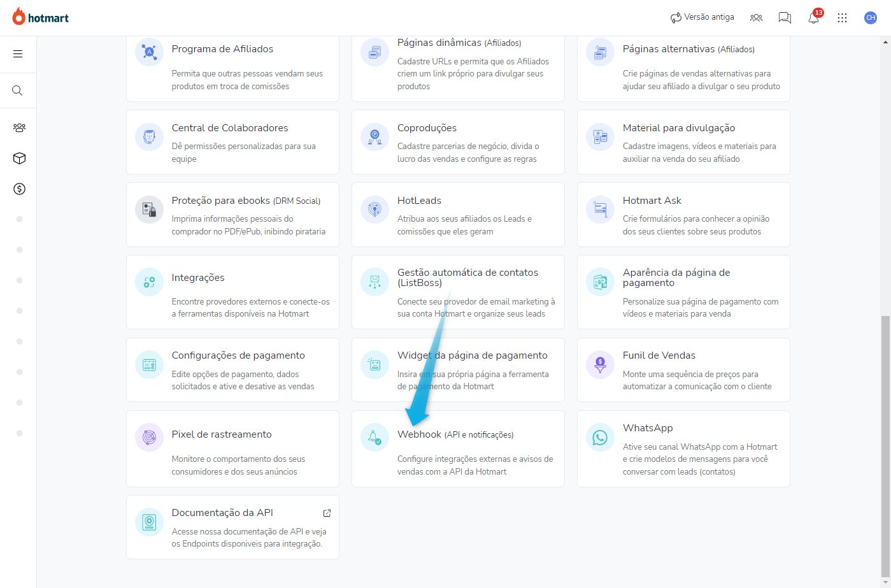Switch to Versão antiga
This screenshot has height=588, width=891.
click(x=702, y=18)
